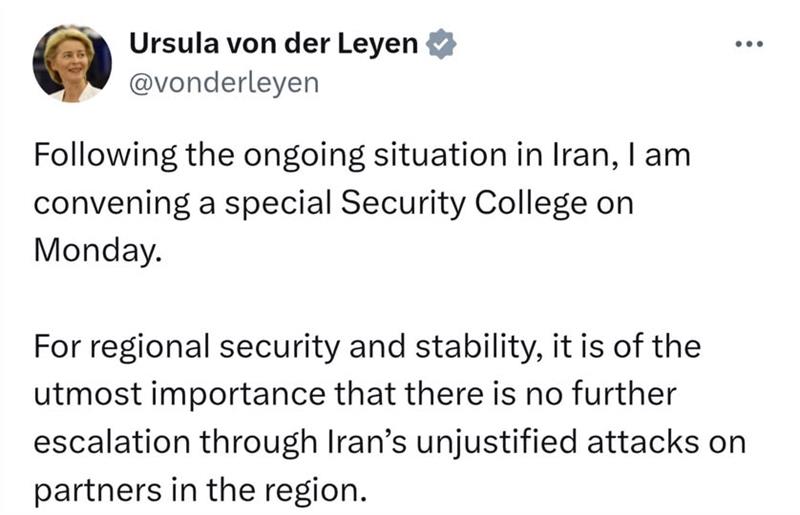800x515 pixels.
Task: Click the word "Monday." in the tweet
Action: tap(96, 247)
